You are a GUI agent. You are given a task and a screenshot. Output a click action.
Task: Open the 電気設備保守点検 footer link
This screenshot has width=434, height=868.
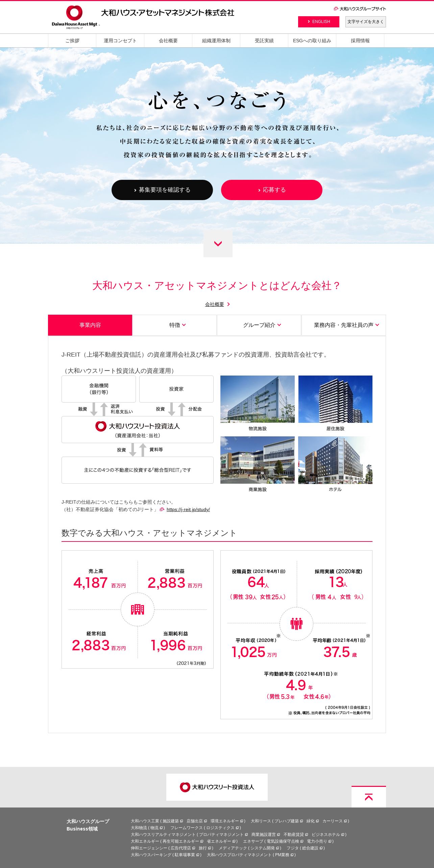pyautogui.click(x=285, y=841)
